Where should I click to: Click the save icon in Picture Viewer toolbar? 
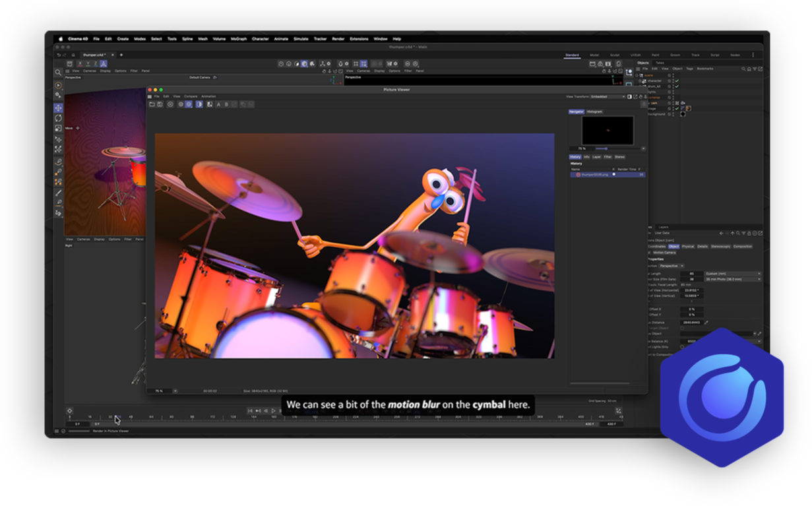160,104
